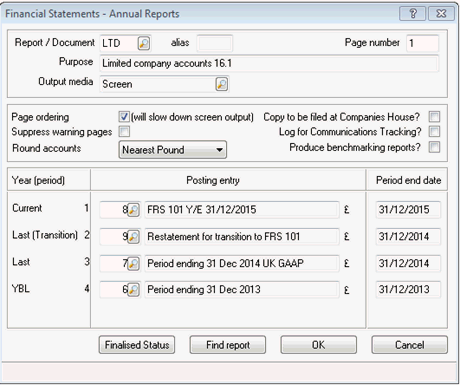
Task: Enable Suppress warning pages checkbox
Action: [124, 131]
